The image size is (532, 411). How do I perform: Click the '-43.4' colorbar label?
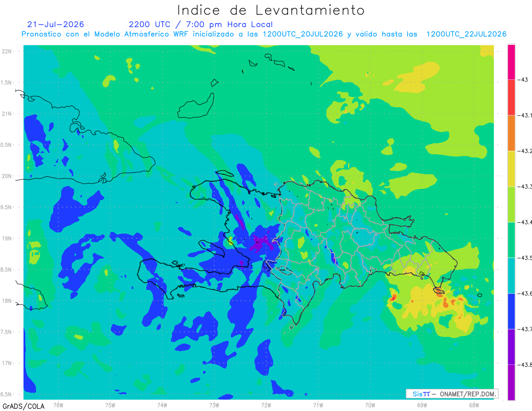[524, 222]
